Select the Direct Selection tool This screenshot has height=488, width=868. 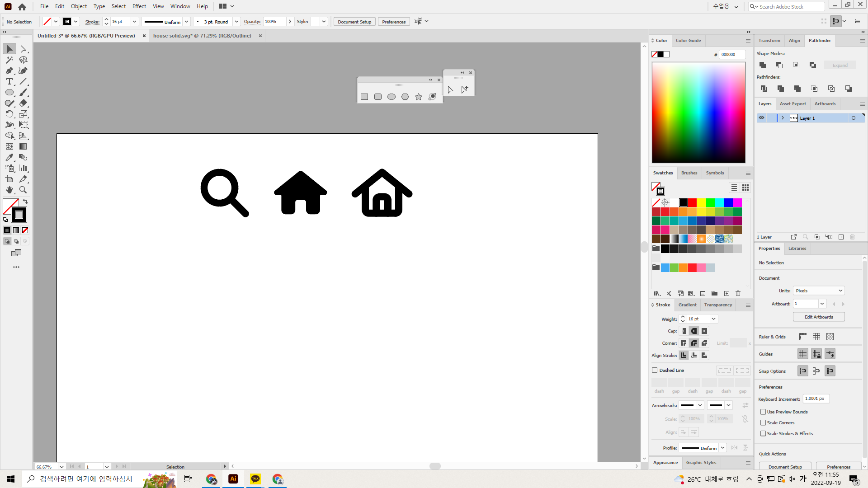tap(24, 49)
